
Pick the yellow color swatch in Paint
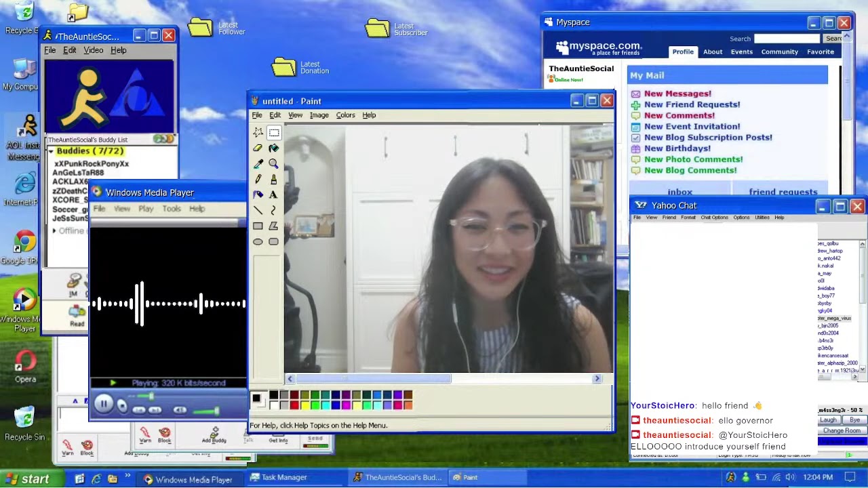pos(304,405)
